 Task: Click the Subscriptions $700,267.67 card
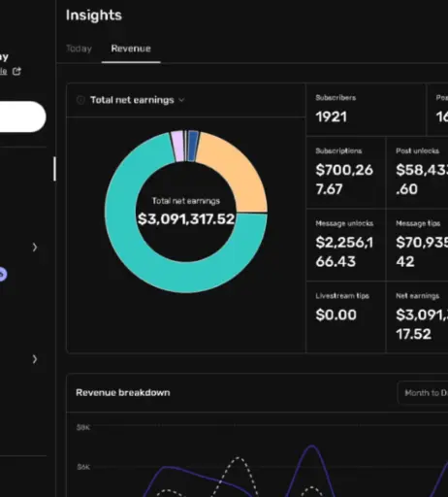[346, 173]
